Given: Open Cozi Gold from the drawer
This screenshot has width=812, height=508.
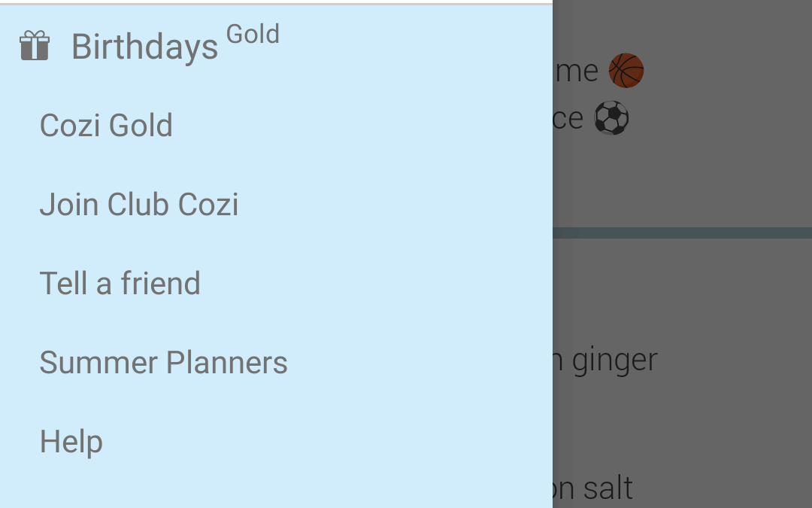Looking at the screenshot, I should [276, 126].
